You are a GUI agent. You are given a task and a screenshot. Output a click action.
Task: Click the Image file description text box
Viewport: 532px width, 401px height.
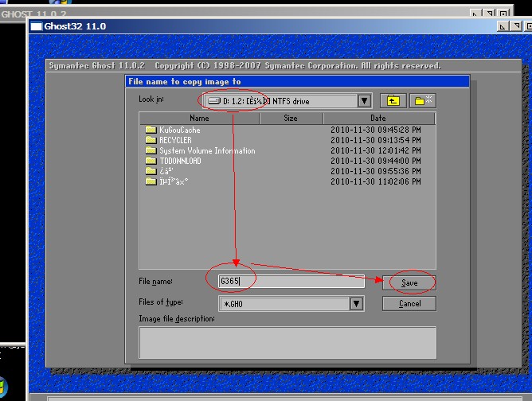coord(288,342)
